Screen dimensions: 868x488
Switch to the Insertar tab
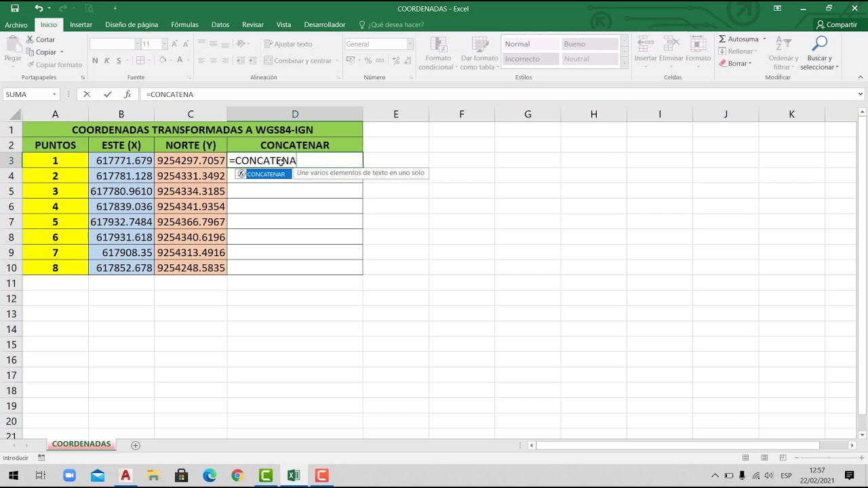pyautogui.click(x=81, y=25)
